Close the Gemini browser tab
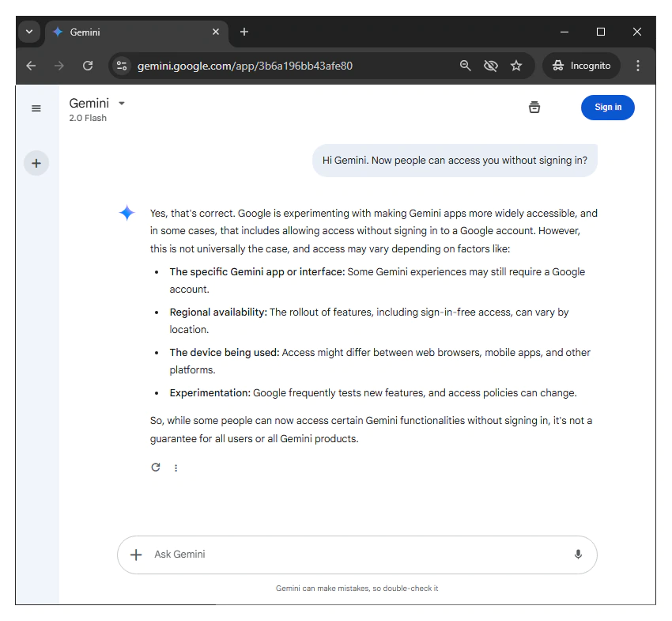This screenshot has height=621, width=672. tap(216, 32)
